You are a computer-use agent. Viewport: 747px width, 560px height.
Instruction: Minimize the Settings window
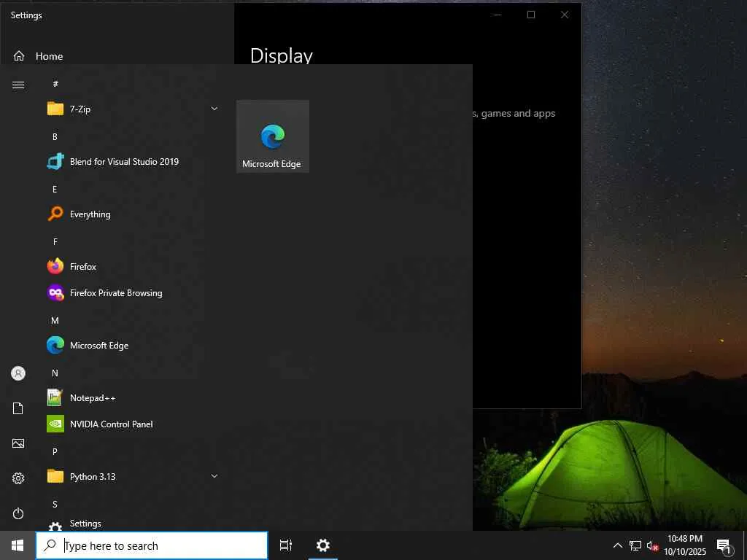coord(498,15)
